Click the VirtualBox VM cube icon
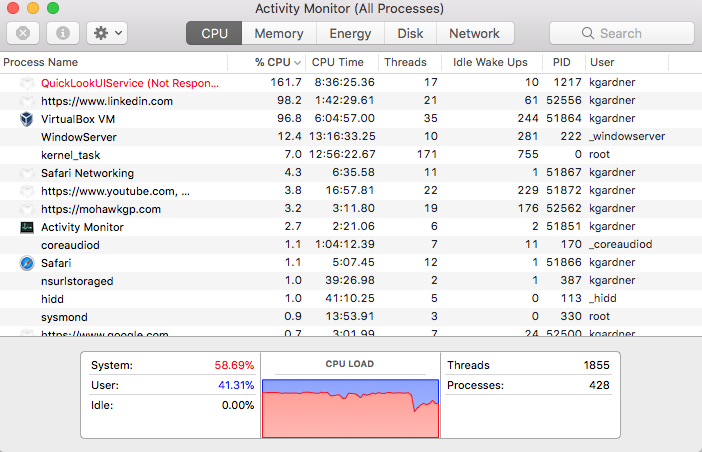 (x=27, y=119)
